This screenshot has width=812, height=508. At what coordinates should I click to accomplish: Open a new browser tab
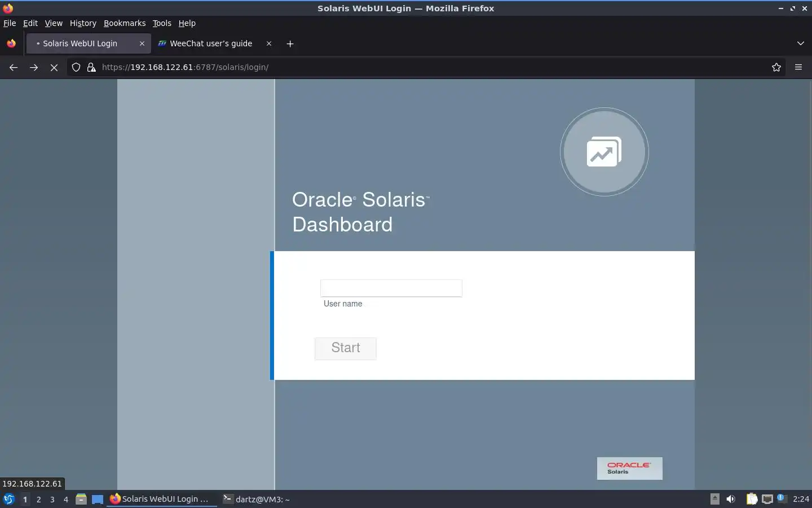click(290, 43)
